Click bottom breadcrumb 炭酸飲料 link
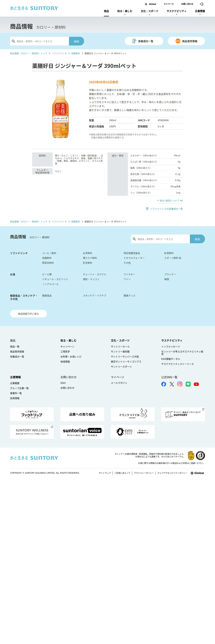Screen dimensions: 215x644 pos(76,222)
